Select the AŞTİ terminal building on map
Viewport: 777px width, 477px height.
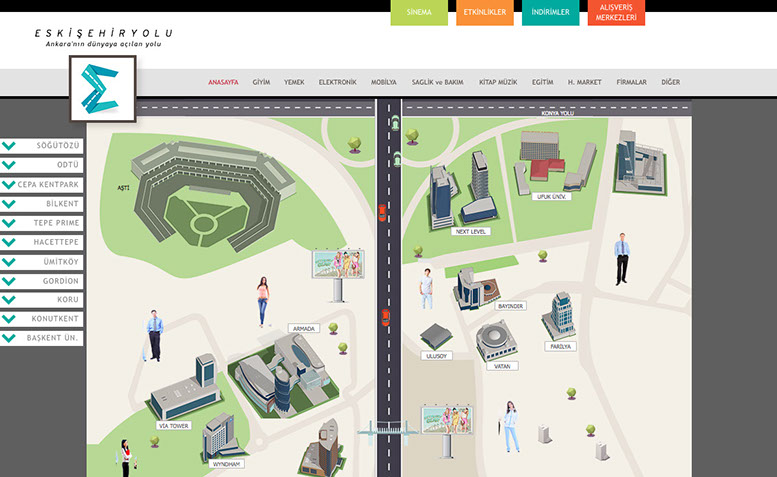[x=212, y=190]
